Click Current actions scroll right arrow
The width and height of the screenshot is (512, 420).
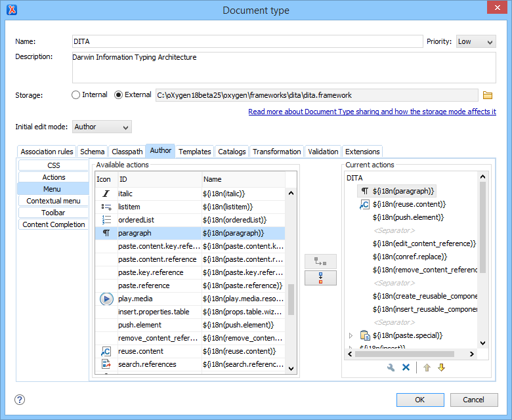pos(472,354)
